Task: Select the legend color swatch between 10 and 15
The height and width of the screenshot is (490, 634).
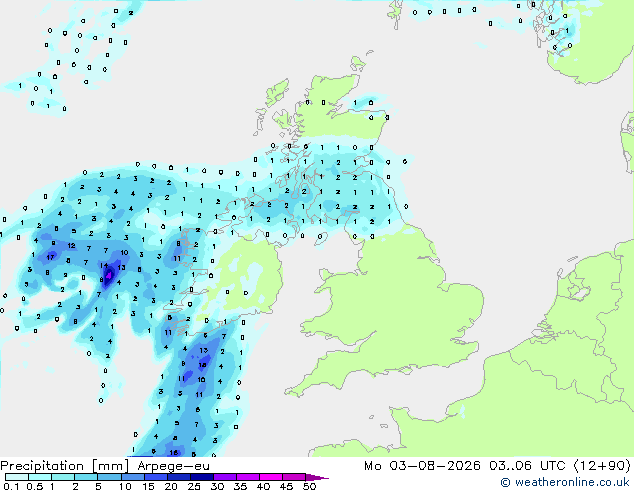Action: (133, 477)
